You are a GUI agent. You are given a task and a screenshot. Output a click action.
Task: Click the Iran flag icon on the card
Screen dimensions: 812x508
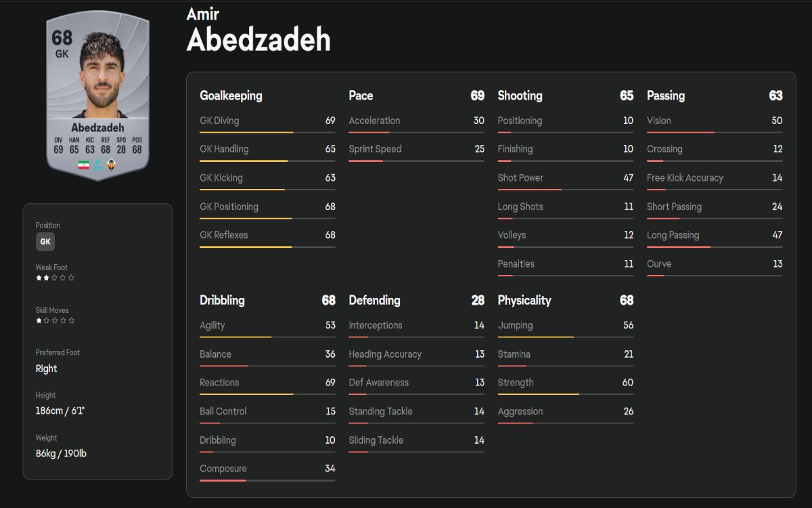[x=84, y=165]
